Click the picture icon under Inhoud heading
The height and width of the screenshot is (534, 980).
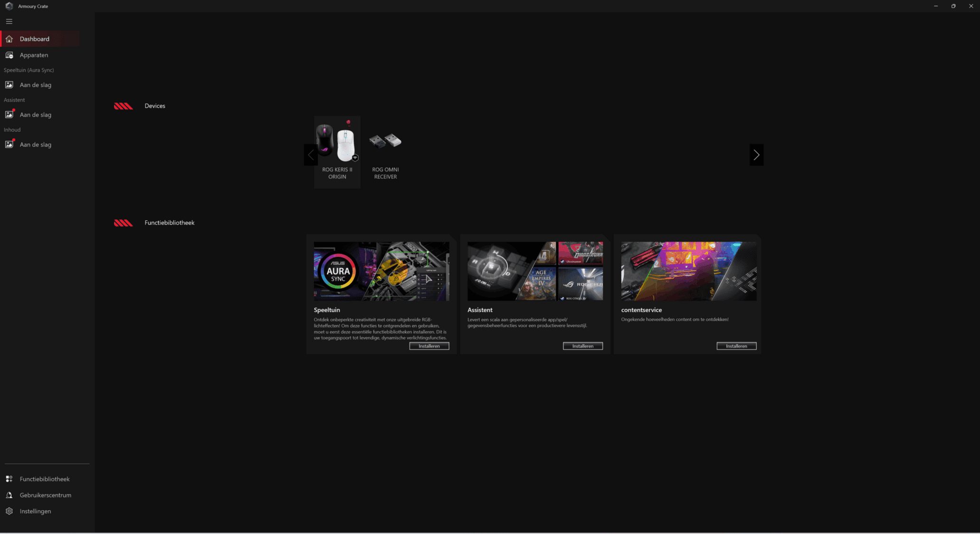[9, 145]
